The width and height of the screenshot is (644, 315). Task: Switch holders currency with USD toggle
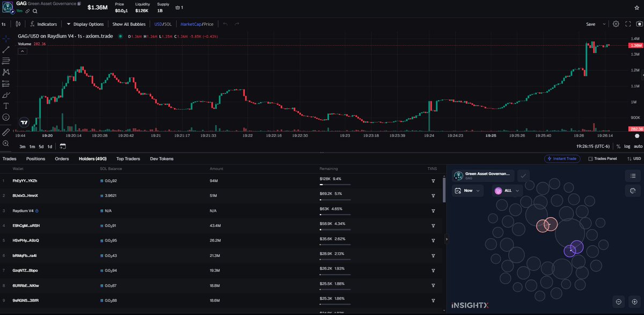point(635,159)
